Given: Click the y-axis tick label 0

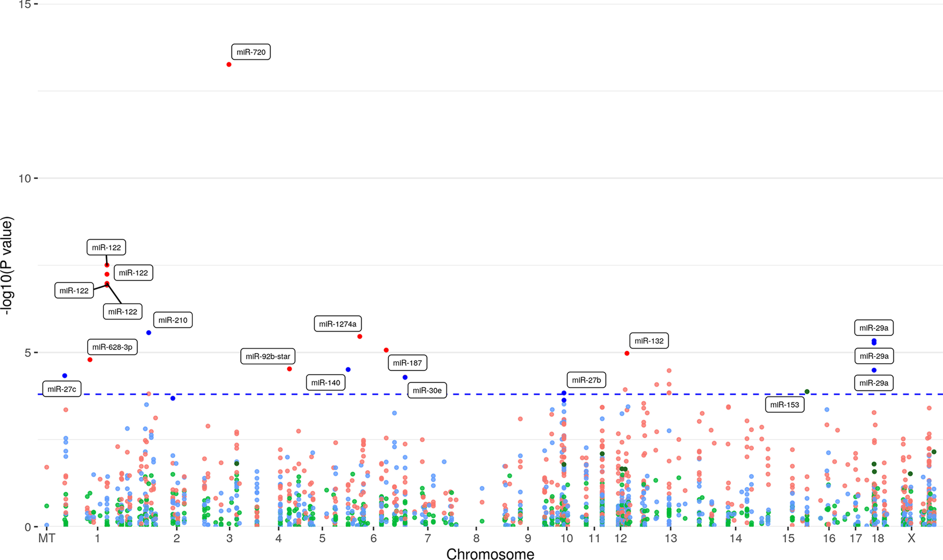Looking at the screenshot, I should 27,527.
